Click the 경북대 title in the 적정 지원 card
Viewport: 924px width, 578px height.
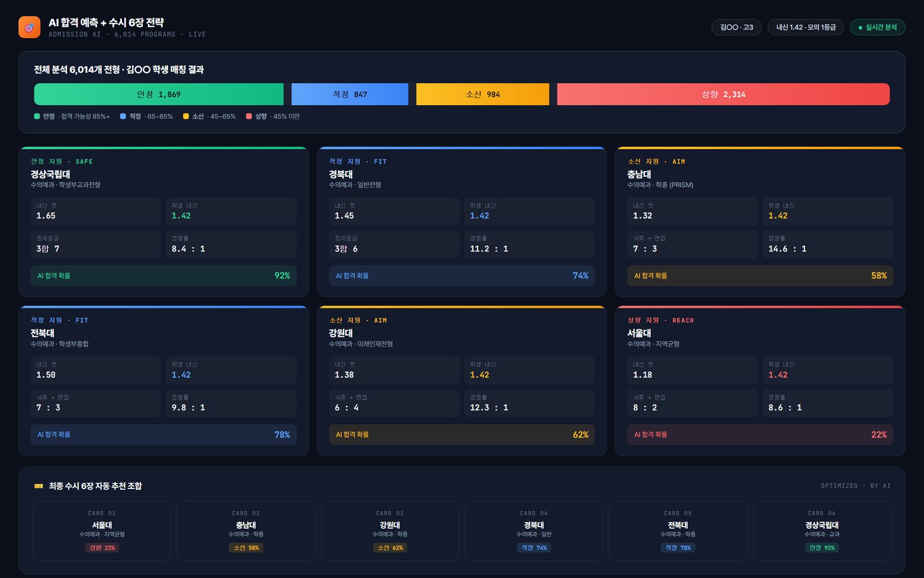coord(341,174)
